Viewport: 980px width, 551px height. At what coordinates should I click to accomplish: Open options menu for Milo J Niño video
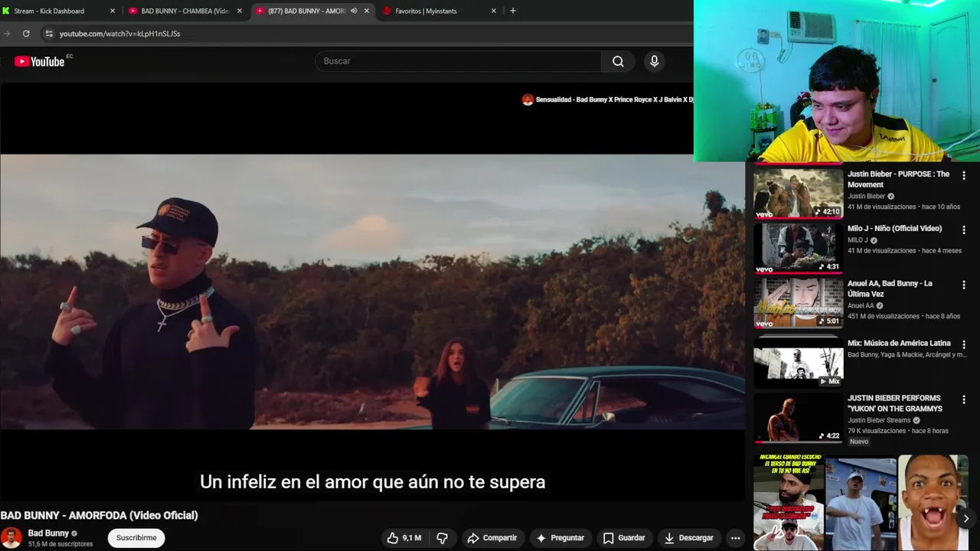pyautogui.click(x=964, y=230)
